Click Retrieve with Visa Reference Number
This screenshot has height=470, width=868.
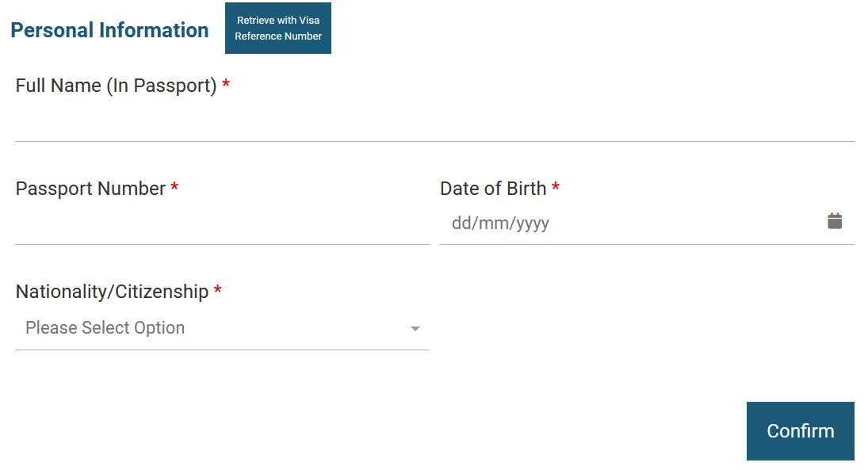point(278,28)
